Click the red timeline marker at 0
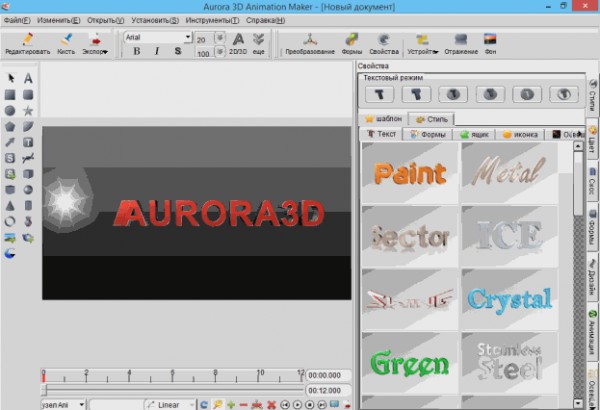Screen dimensions: 600x410 (44, 377)
